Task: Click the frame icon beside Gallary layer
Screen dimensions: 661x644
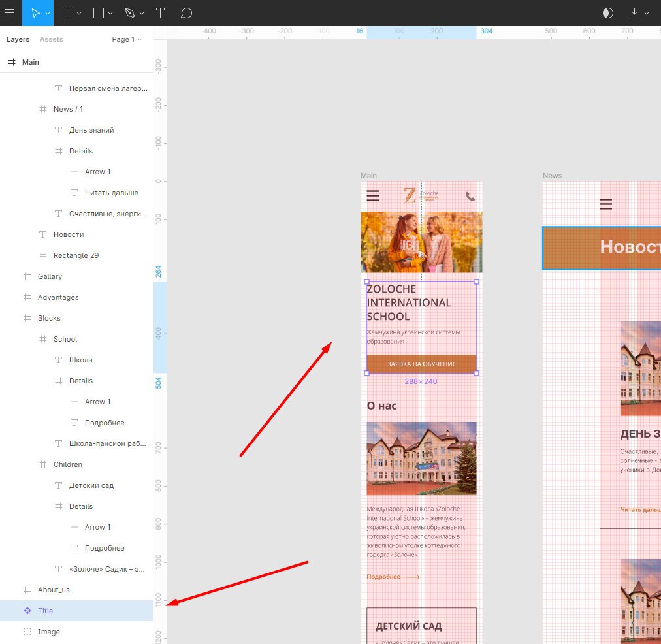Action: [27, 276]
